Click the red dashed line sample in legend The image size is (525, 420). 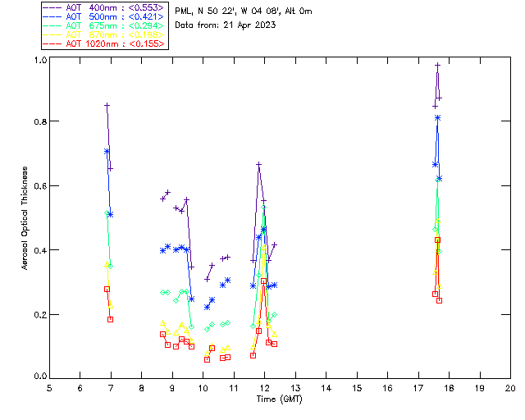coord(52,43)
